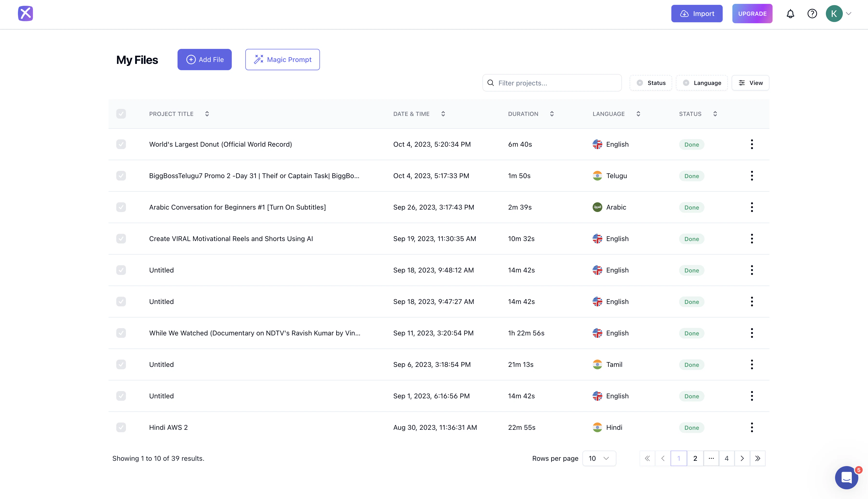
Task: Open the Language filter dropdown
Action: pos(702,83)
